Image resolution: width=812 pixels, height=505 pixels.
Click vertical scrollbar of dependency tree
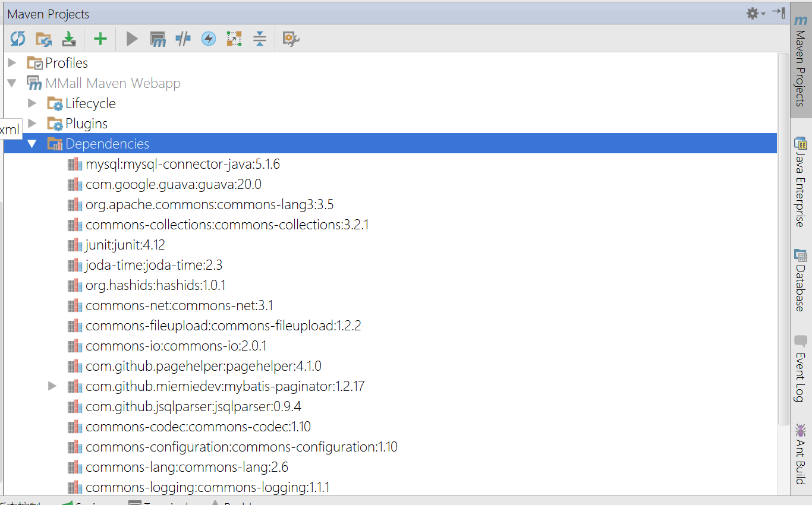pyautogui.click(x=783, y=239)
